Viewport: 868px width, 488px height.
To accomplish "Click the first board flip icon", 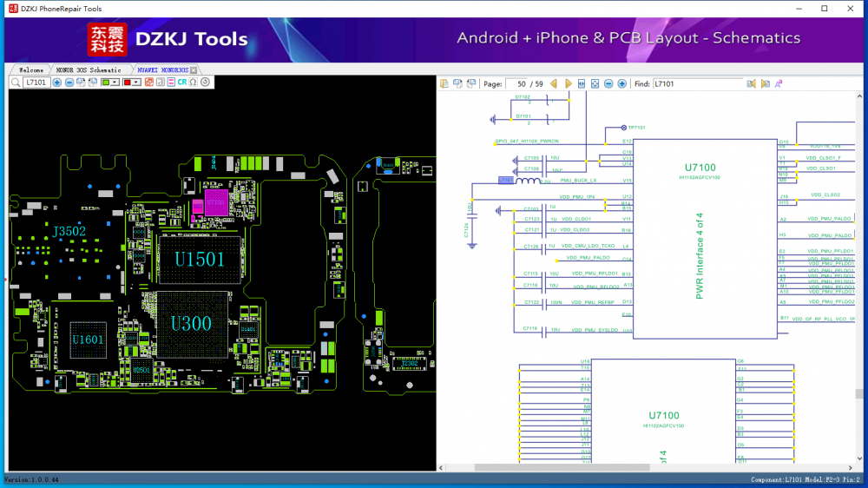I will [x=81, y=82].
